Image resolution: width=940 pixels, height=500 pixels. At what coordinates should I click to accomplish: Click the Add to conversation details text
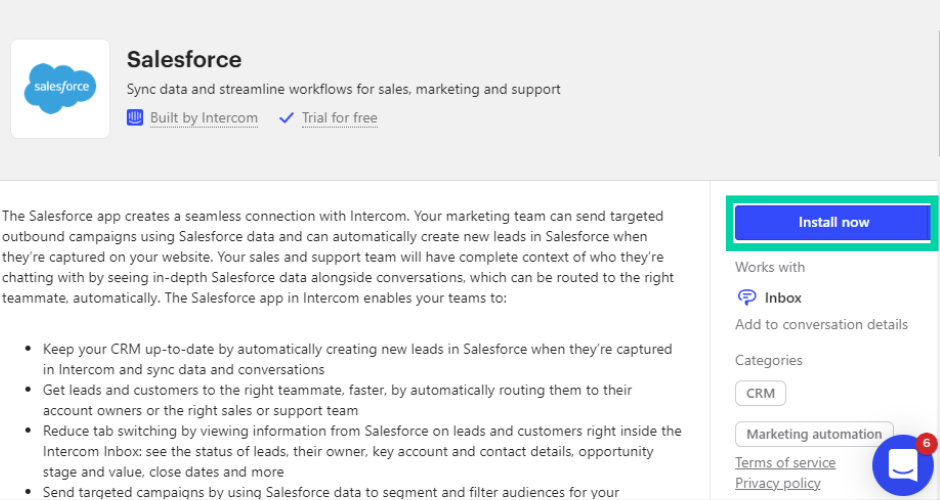point(821,324)
